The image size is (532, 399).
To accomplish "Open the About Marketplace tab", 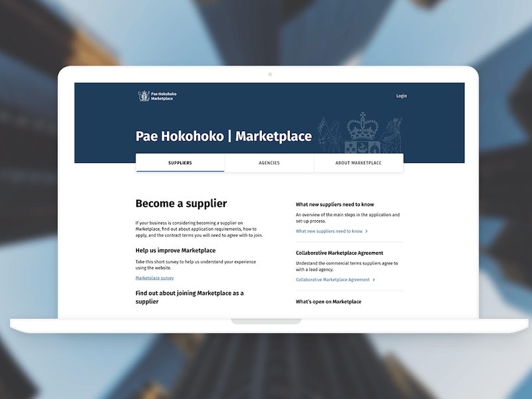I will [358, 163].
